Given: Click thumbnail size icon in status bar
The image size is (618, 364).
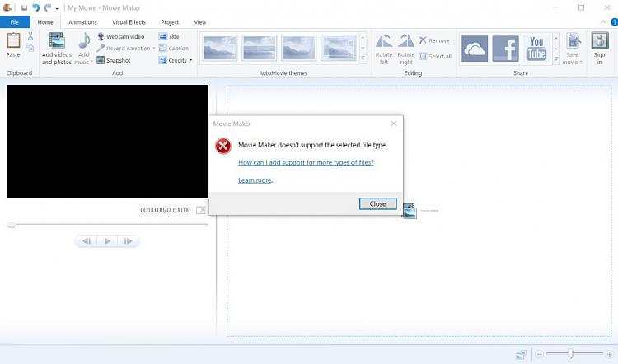Looking at the screenshot, I should tap(521, 355).
